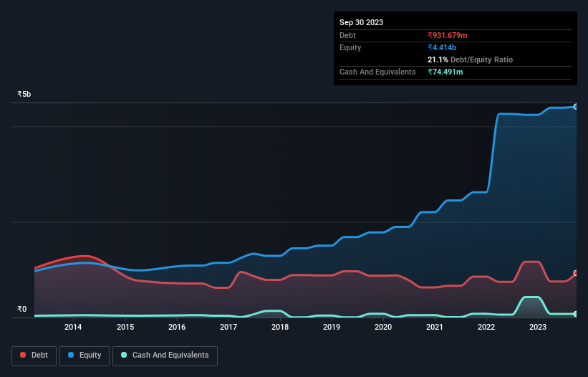Click the ₹5b y-axis label
This screenshot has height=377, width=588.
coord(24,94)
